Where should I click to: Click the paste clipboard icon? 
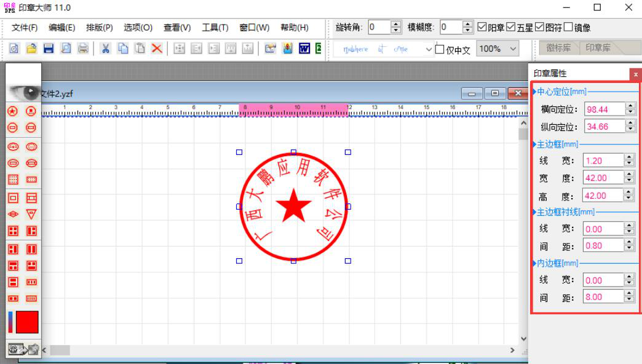pos(140,49)
